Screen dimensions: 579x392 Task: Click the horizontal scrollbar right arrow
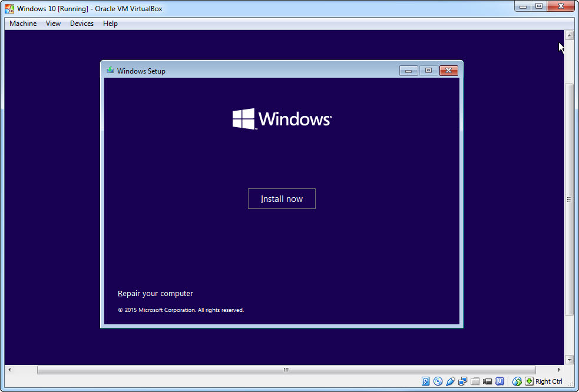click(559, 370)
